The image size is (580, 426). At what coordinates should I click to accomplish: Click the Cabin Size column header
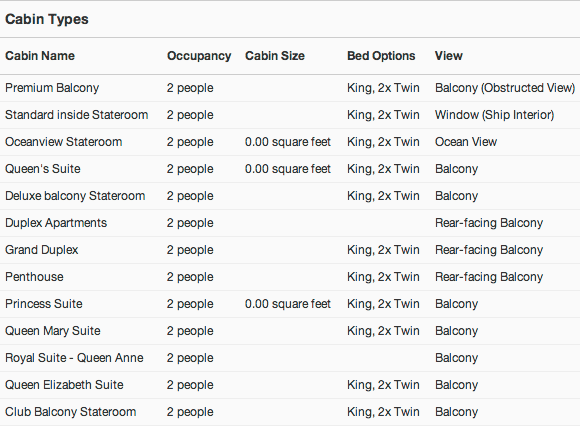(x=275, y=56)
